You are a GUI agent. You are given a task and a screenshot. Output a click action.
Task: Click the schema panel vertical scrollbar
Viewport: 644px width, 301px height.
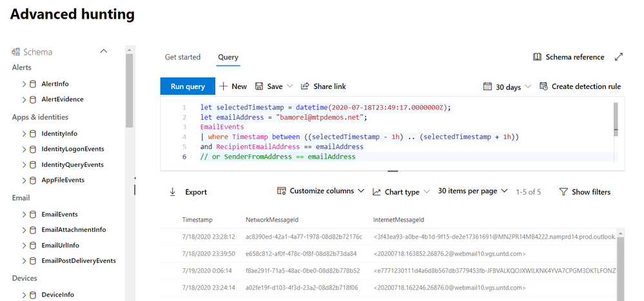click(x=130, y=90)
